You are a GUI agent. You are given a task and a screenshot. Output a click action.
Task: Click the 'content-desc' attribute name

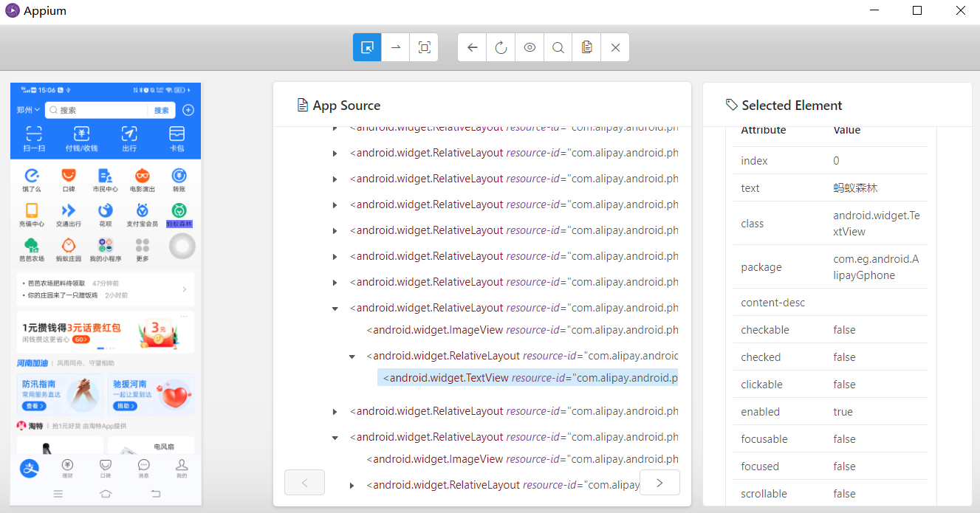click(773, 303)
